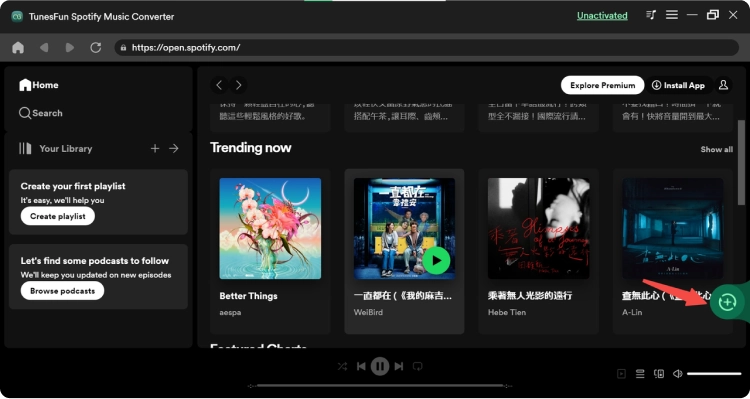Click the URL address field
Viewport: 750px width, 399px height.
click(x=427, y=47)
